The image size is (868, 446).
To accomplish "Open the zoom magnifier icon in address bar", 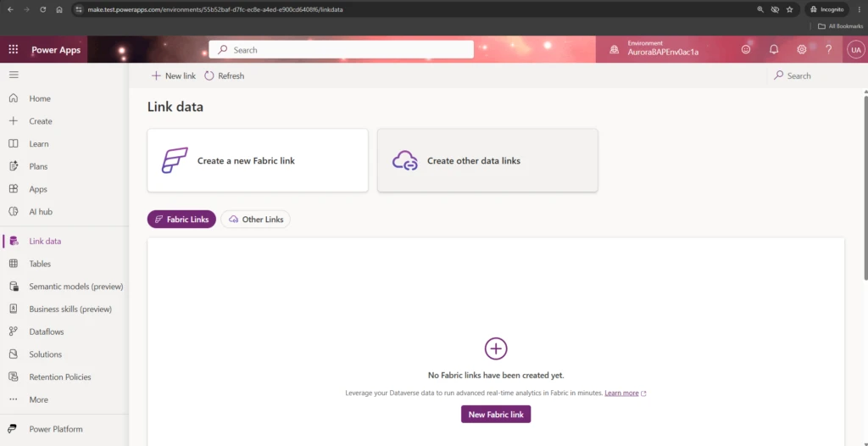I will (x=760, y=9).
